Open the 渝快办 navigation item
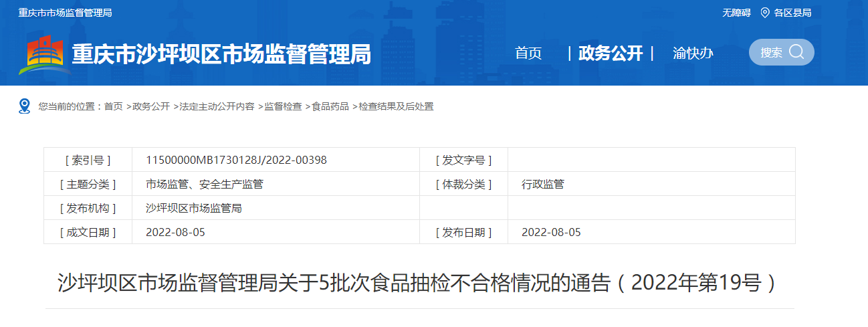 click(693, 53)
